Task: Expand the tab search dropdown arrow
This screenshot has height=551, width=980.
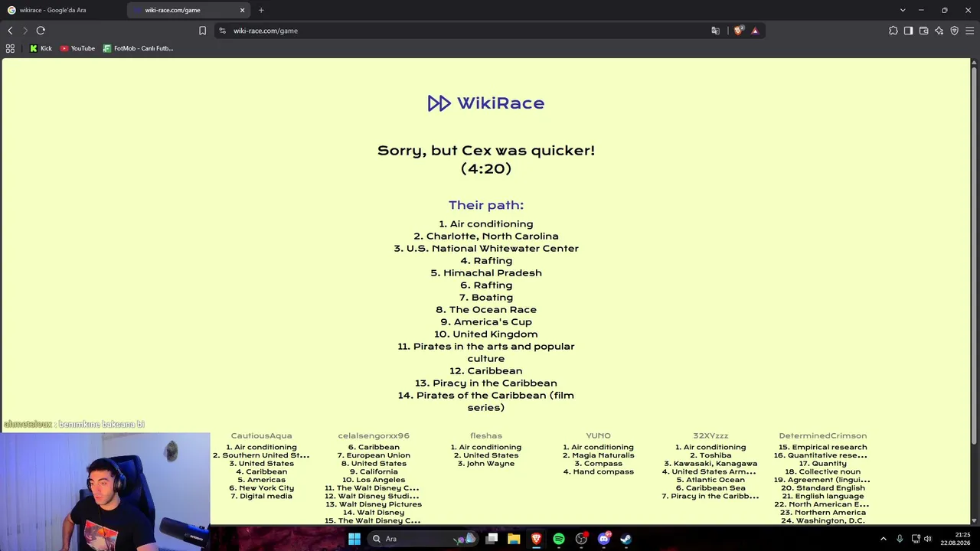Action: [x=903, y=10]
